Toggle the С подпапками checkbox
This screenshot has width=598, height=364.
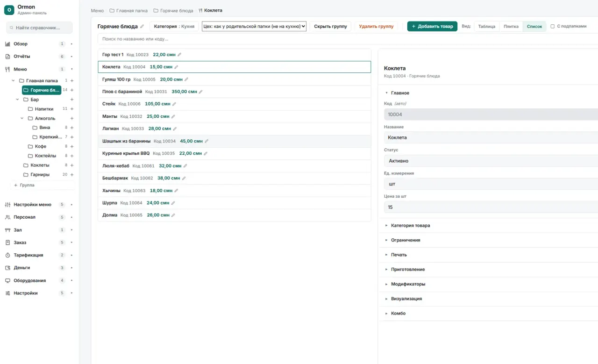coord(553,27)
